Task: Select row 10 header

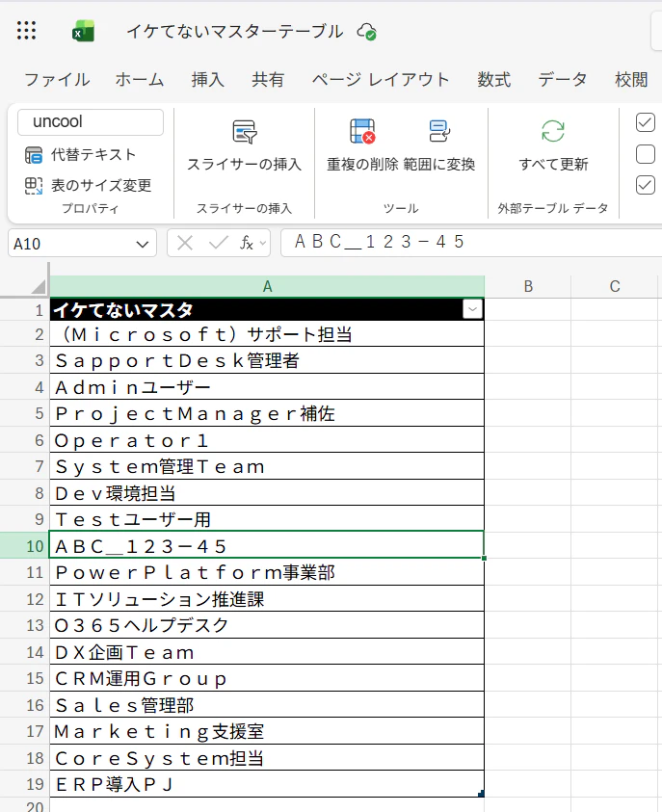Action: click(x=24, y=546)
